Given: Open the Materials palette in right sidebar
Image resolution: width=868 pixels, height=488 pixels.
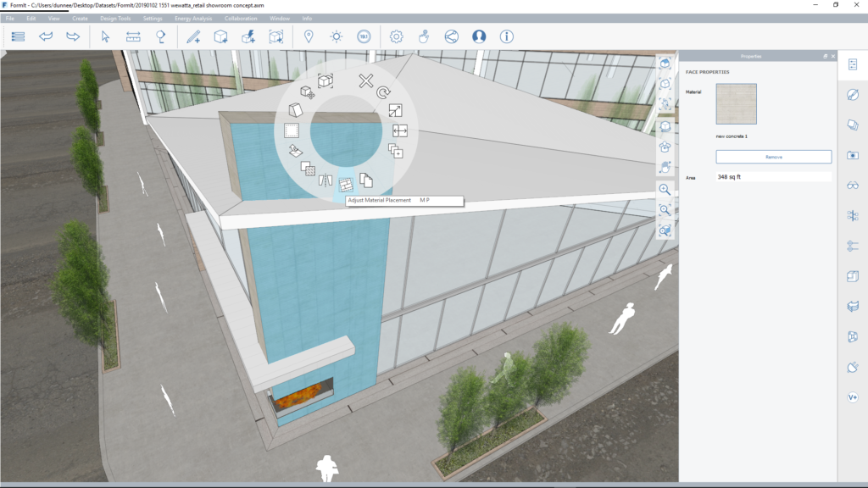Looking at the screenshot, I should [x=852, y=95].
